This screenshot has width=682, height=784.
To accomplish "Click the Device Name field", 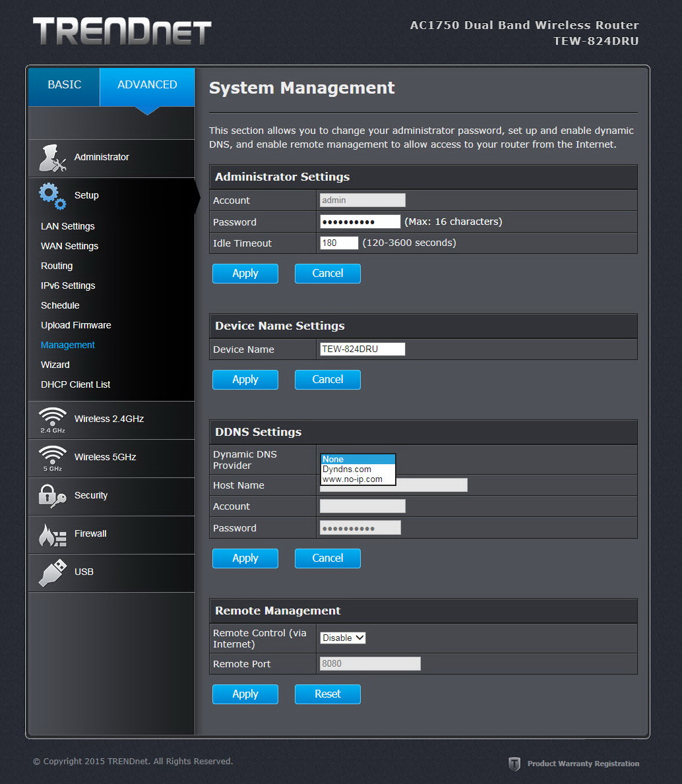I will pos(363,349).
